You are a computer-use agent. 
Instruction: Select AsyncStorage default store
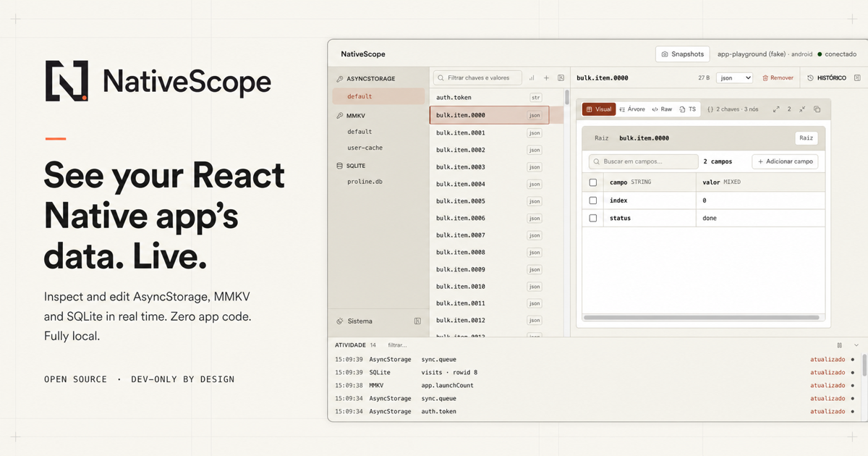378,96
